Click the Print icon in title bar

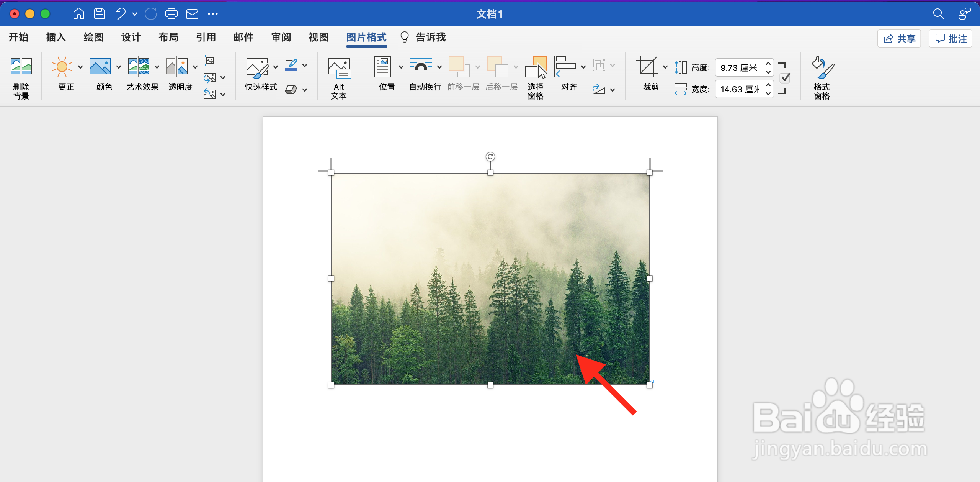pos(171,14)
